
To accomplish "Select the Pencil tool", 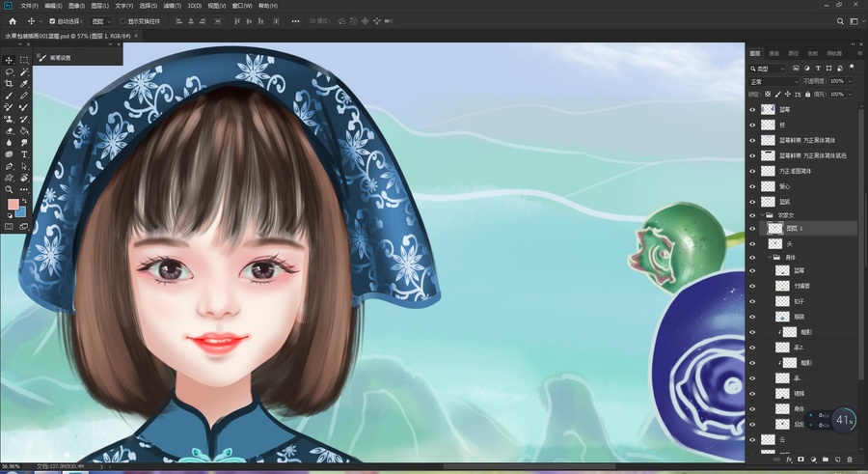I will click(24, 96).
